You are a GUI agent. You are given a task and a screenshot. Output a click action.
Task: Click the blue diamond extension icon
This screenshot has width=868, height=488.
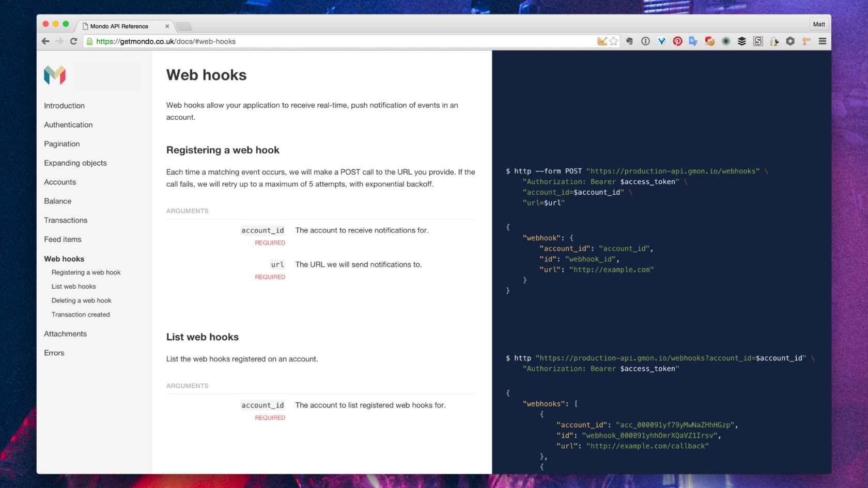pyautogui.click(x=661, y=41)
